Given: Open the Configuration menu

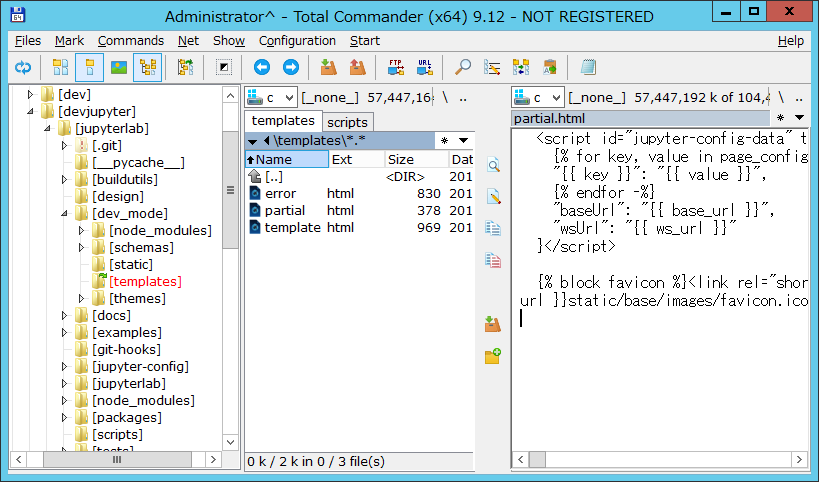Looking at the screenshot, I should click(297, 41).
